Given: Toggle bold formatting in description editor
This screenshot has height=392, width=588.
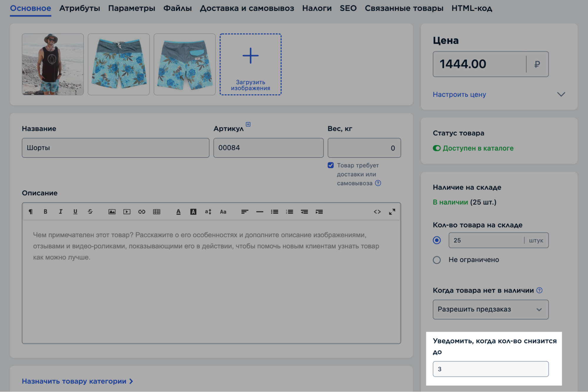Looking at the screenshot, I should click(x=45, y=212).
